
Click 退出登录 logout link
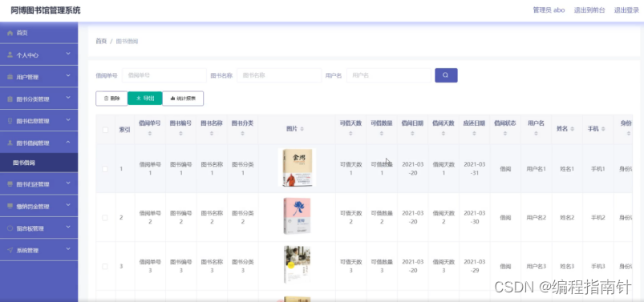pos(626,10)
